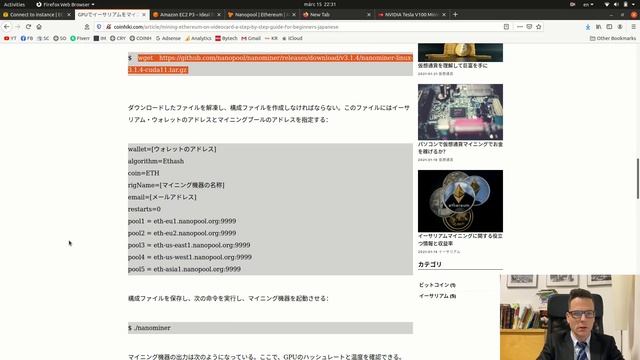The height and width of the screenshot is (360, 640).
Task: Open the Gmail bookmark
Action: [x=251, y=38]
